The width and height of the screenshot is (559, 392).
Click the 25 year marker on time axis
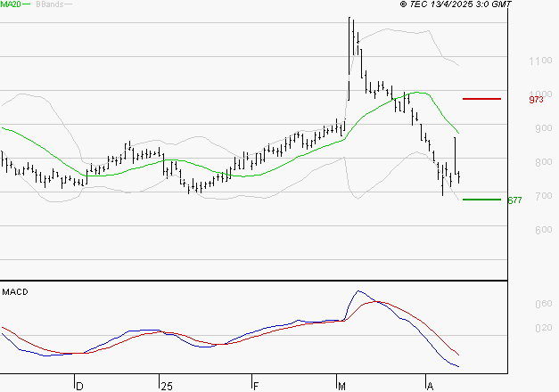point(167,387)
